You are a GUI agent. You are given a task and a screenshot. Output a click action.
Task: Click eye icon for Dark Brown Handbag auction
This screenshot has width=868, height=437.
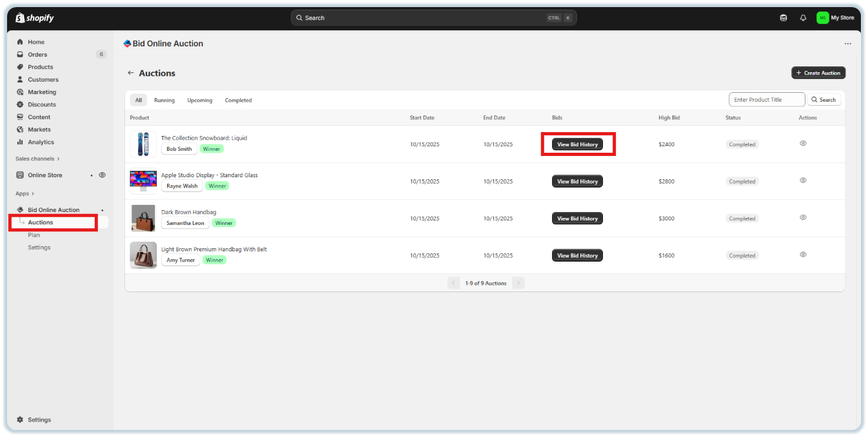[x=803, y=218]
